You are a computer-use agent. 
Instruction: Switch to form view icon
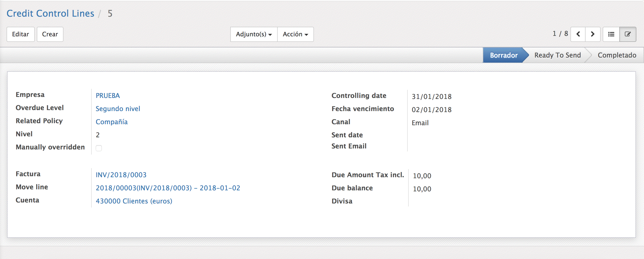coord(628,34)
